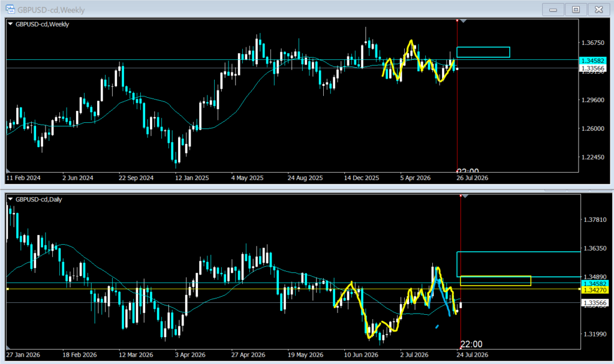
Task: Click the red vertical line top handle on Daily
Action: coord(460,195)
